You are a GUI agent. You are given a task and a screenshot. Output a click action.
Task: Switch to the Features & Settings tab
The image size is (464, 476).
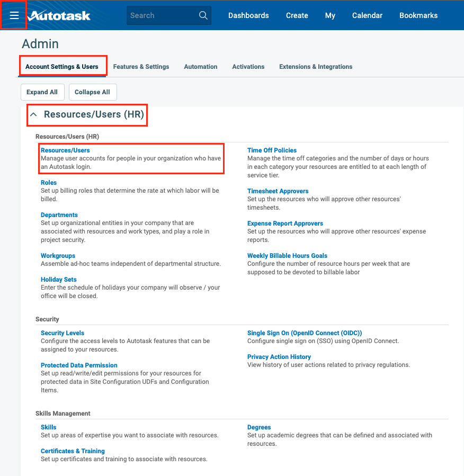141,66
